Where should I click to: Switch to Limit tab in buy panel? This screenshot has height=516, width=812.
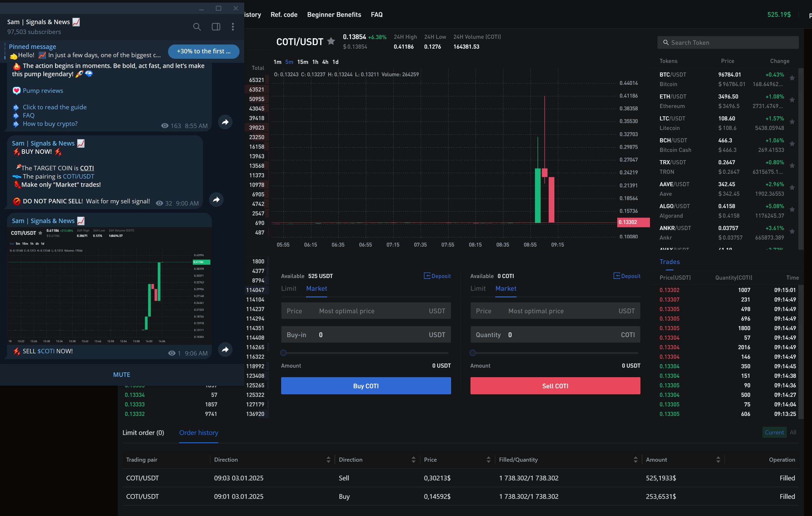pos(289,289)
